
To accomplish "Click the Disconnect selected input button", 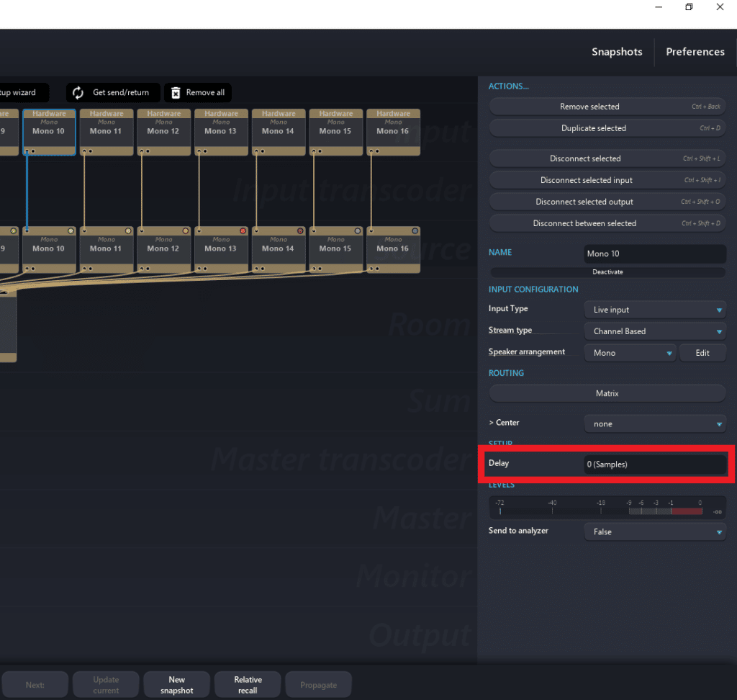I will click(x=607, y=180).
